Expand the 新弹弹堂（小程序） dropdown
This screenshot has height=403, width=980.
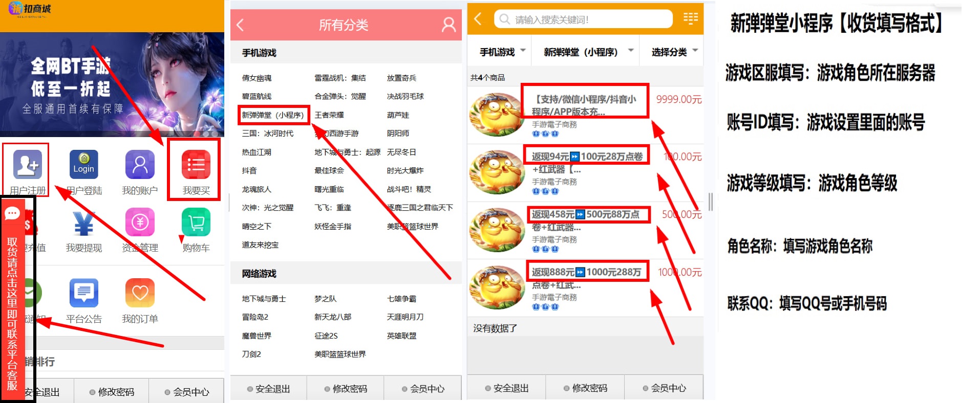587,52
